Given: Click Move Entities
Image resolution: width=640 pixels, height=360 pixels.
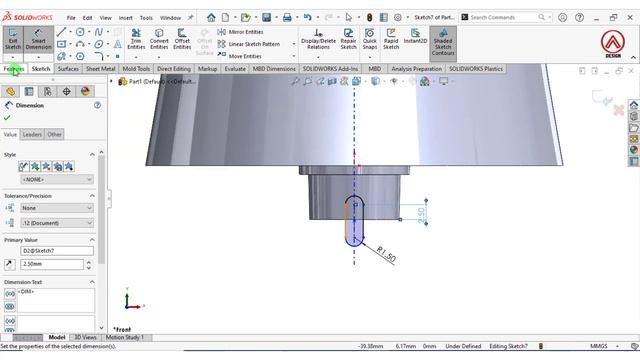Looking at the screenshot, I should point(239,56).
